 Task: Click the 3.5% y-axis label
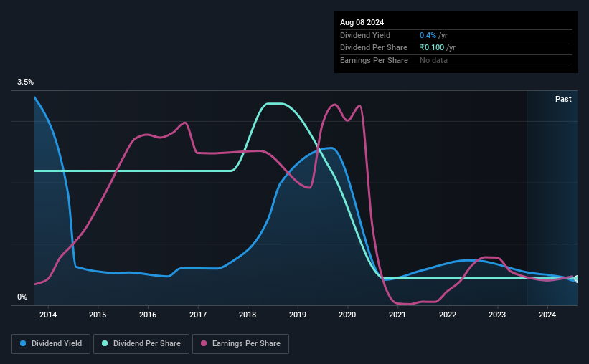(25, 82)
